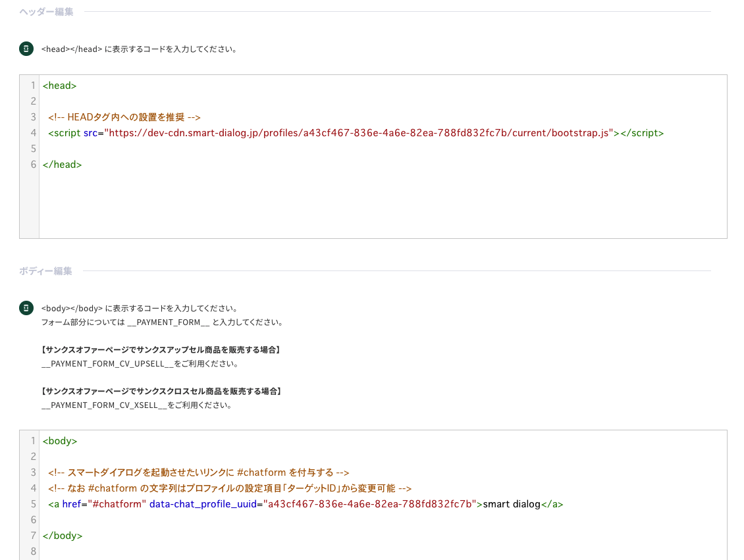Click the サンクスアップセル商品 bold heading
This screenshot has height=560, width=744.
(161, 349)
